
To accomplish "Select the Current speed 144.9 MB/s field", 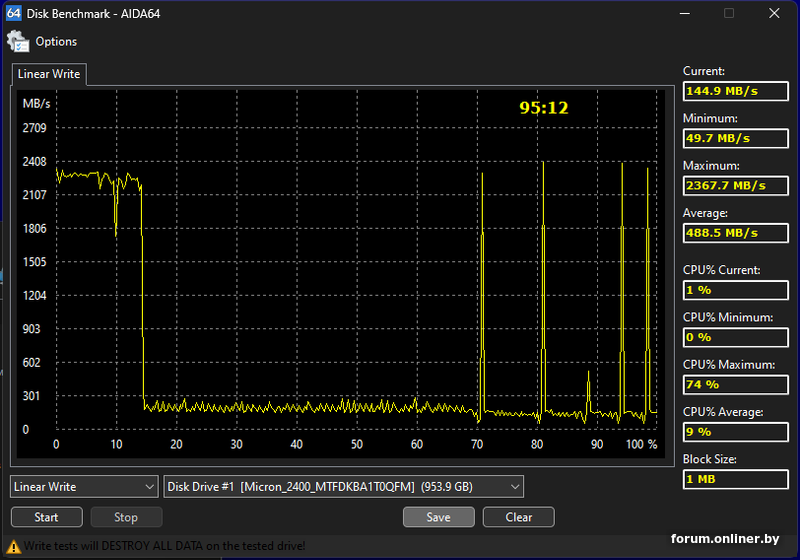I will (x=735, y=91).
